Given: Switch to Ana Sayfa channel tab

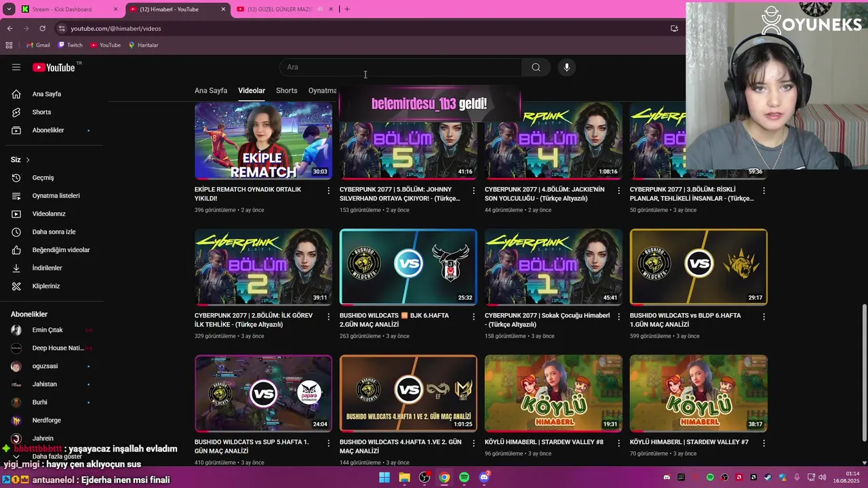Looking at the screenshot, I should [211, 91].
